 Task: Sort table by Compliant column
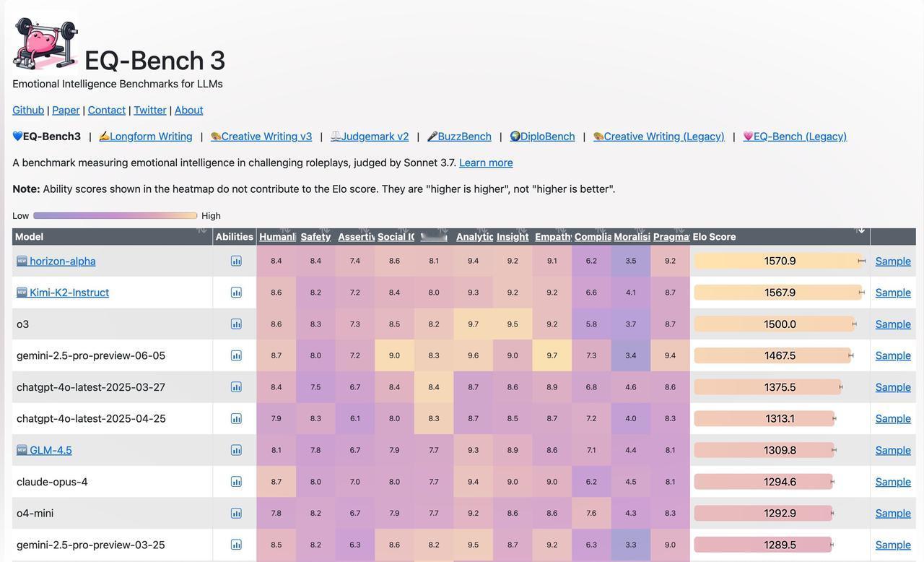pos(592,237)
